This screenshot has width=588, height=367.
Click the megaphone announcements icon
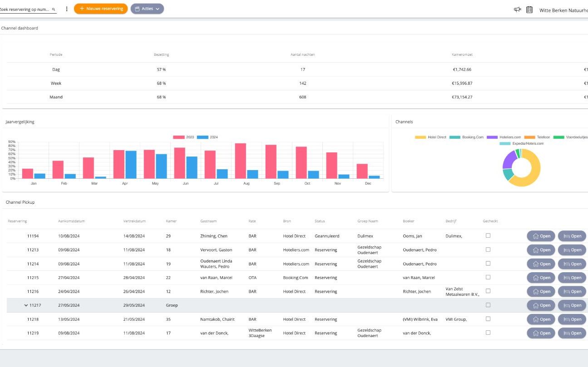tap(517, 10)
